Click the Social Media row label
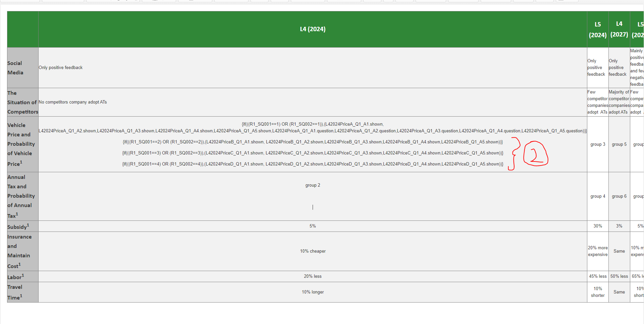Image resolution: width=644 pixels, height=324 pixels. (x=15, y=68)
